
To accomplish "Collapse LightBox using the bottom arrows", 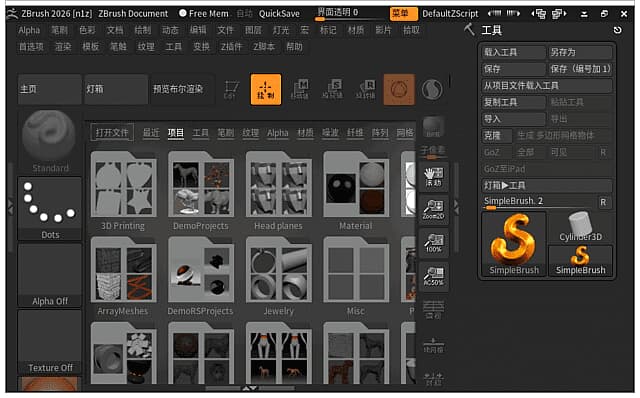I will pos(249,388).
